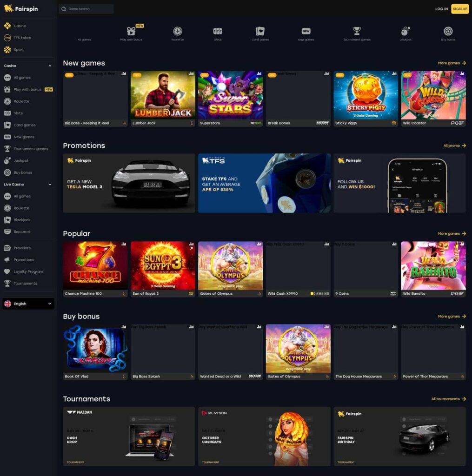Focus the Game search field

[x=86, y=9]
